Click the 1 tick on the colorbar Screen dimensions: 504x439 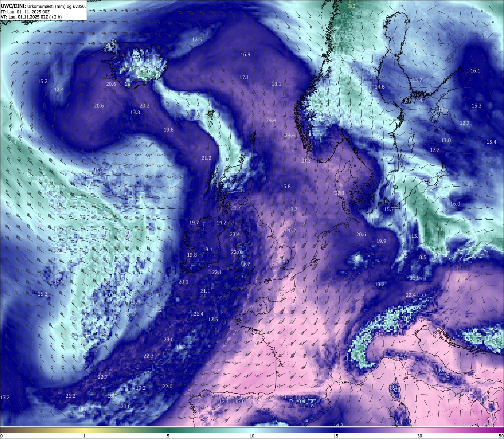(x=84, y=436)
